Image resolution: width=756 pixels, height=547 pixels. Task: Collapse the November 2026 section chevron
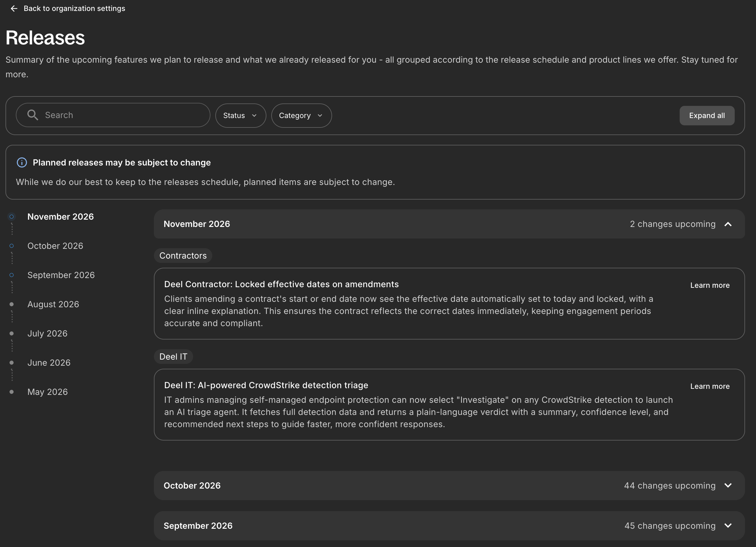tap(728, 224)
